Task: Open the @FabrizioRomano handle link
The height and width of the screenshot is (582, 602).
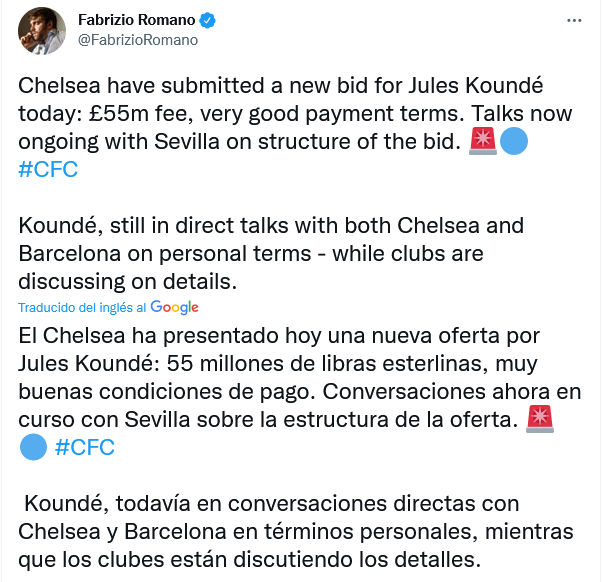Action: (138, 40)
